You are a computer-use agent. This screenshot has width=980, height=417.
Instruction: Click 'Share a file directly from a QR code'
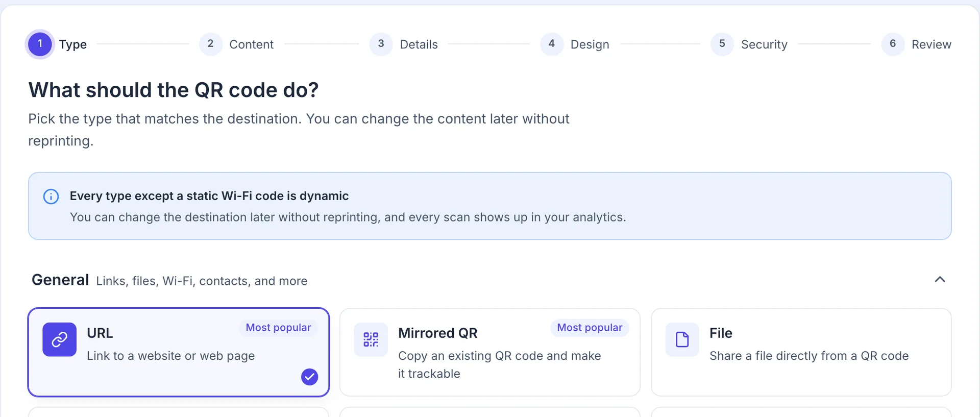[809, 356]
